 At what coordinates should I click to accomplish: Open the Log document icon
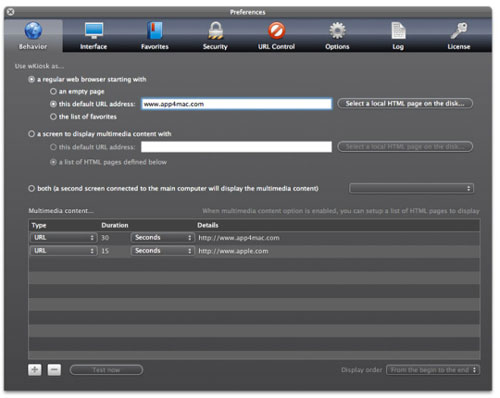tap(398, 30)
